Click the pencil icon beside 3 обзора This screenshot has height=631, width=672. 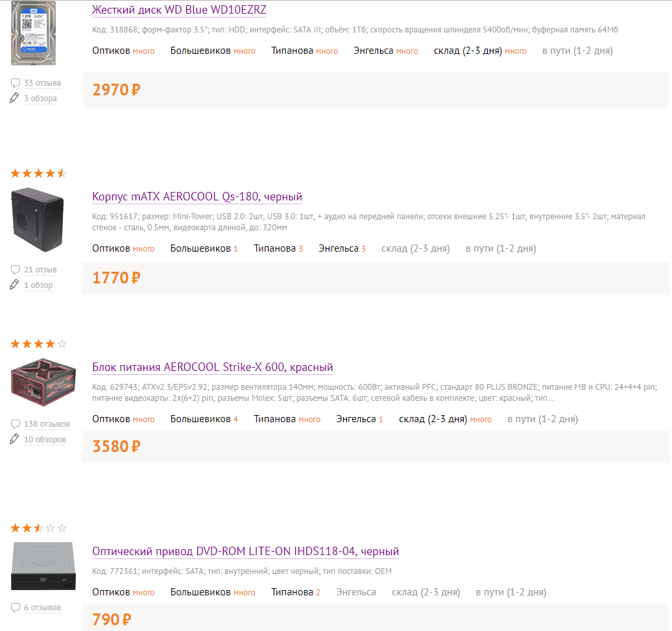click(x=14, y=98)
